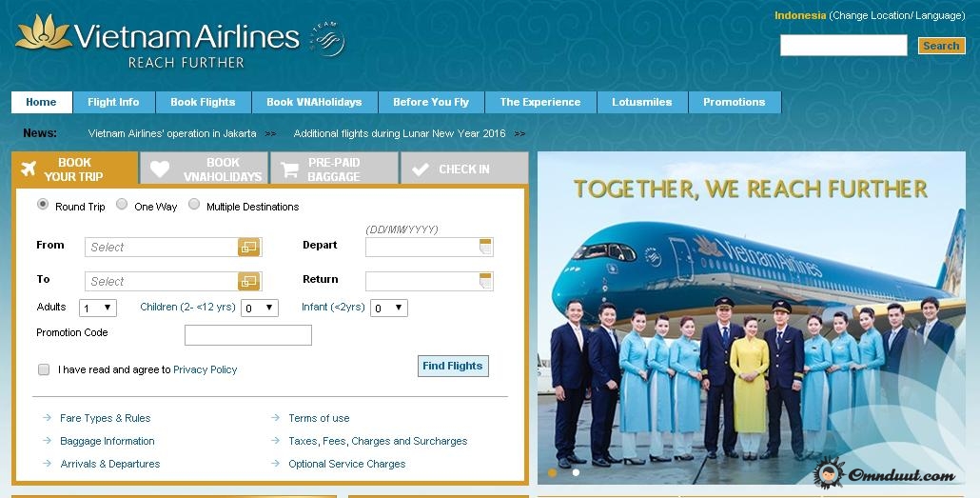The width and height of the screenshot is (980, 498).
Task: Open the Lotusmiles menu item
Action: 642,102
